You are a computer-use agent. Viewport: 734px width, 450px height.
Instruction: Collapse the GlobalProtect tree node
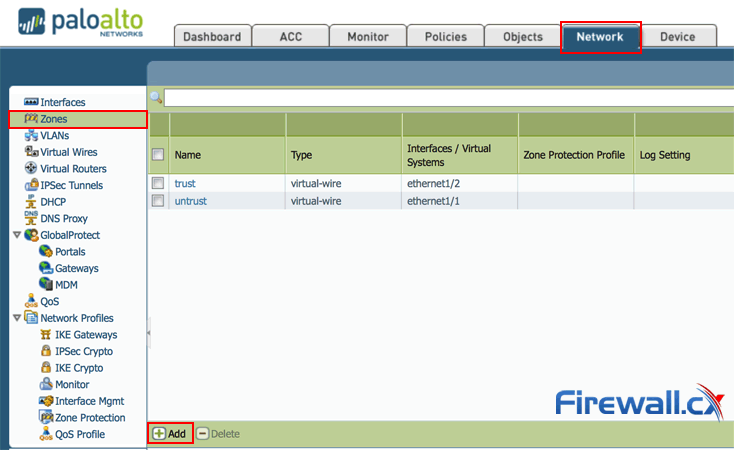click(x=17, y=235)
